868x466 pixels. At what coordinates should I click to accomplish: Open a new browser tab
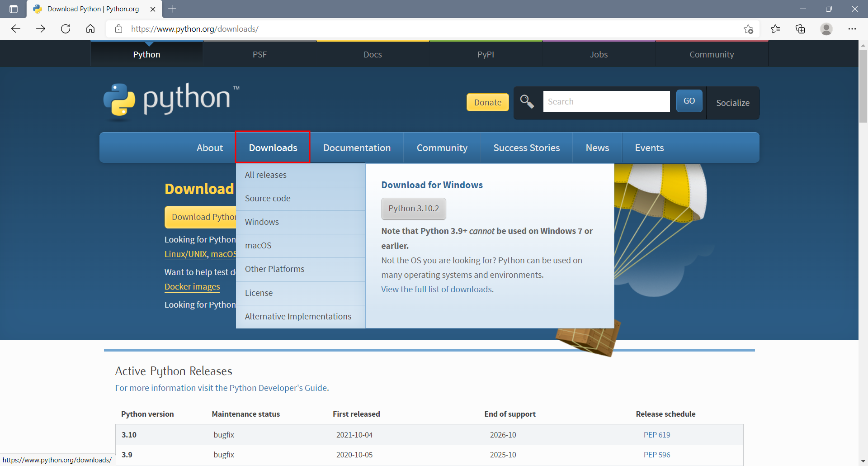click(172, 9)
